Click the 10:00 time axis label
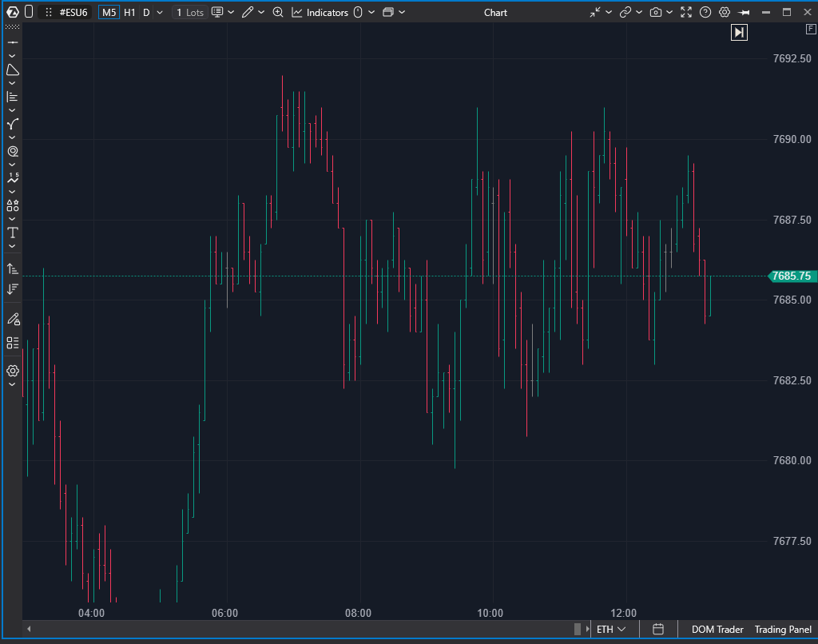The width and height of the screenshot is (818, 644). pos(490,613)
